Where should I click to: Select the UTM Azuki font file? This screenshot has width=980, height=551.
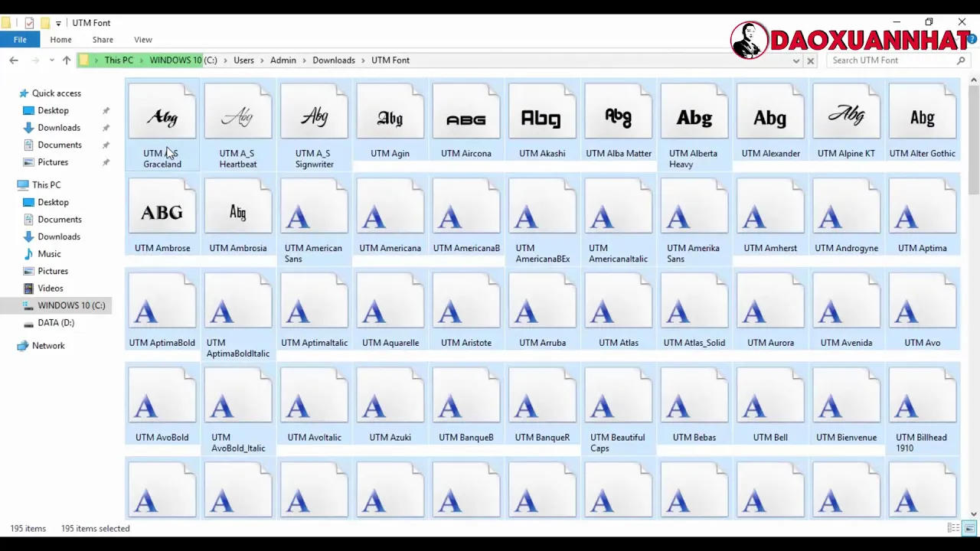(x=390, y=405)
